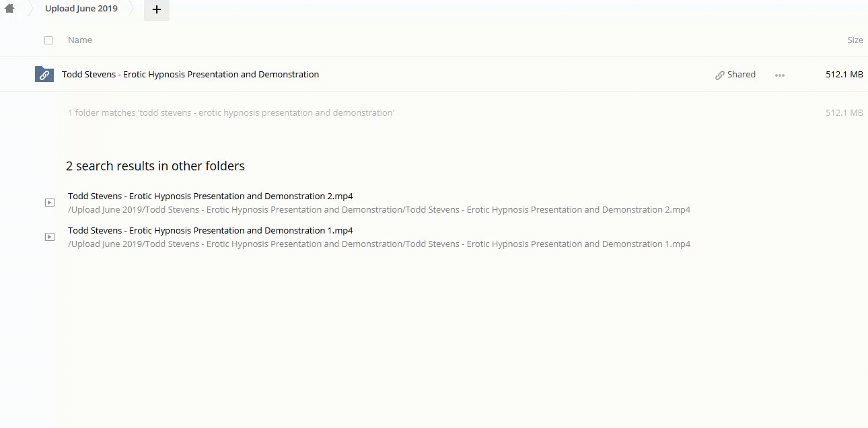
Task: Open the Demonstration 1.mp4 search result title
Action: 210,231
